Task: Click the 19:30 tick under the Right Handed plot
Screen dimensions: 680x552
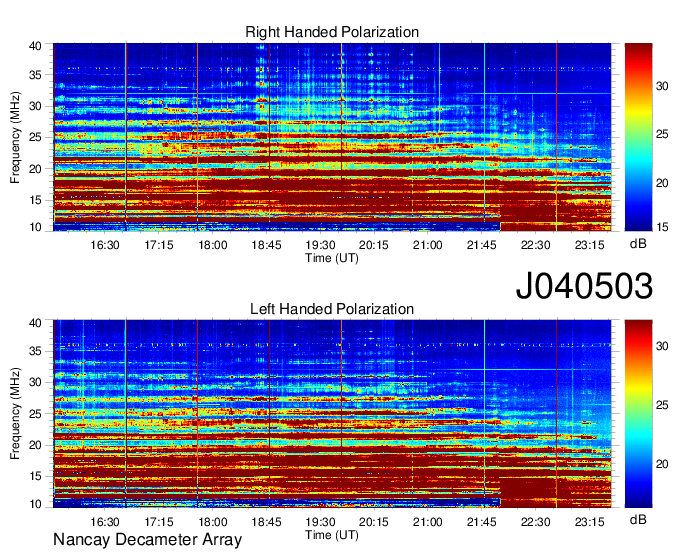Action: [320, 245]
